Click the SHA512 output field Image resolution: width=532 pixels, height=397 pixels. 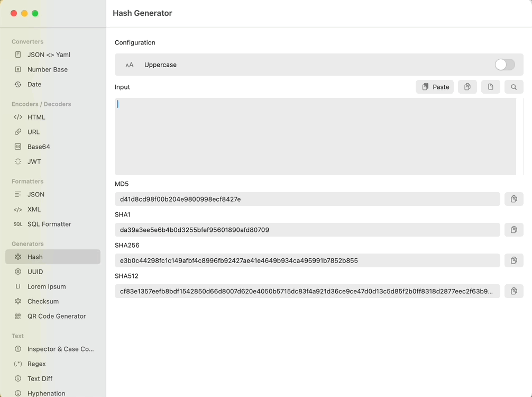[307, 291]
